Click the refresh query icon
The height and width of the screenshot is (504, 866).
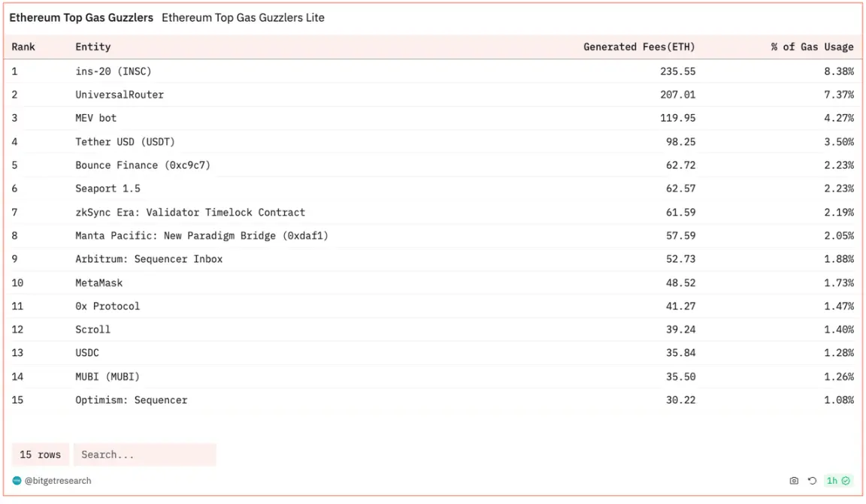(812, 481)
